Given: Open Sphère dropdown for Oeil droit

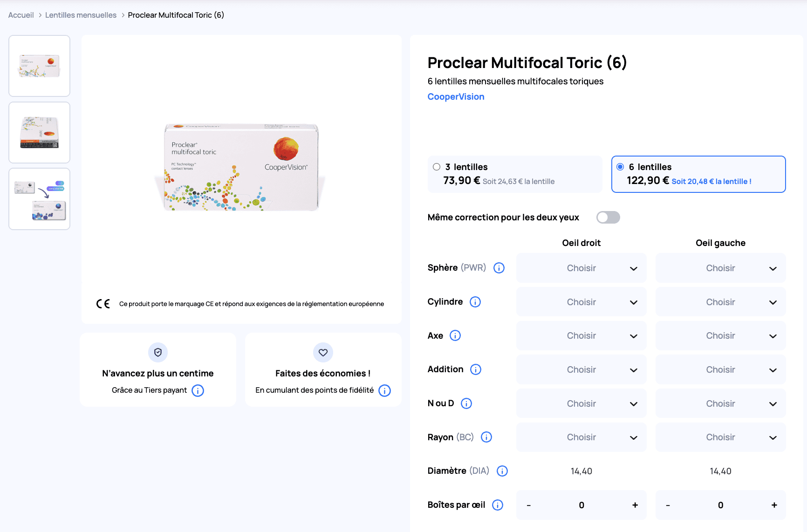Looking at the screenshot, I should pos(581,268).
